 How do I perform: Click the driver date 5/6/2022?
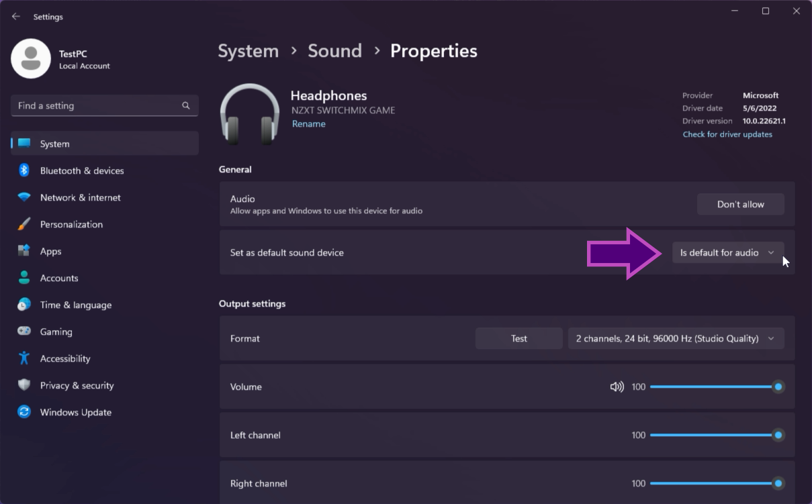pos(760,108)
